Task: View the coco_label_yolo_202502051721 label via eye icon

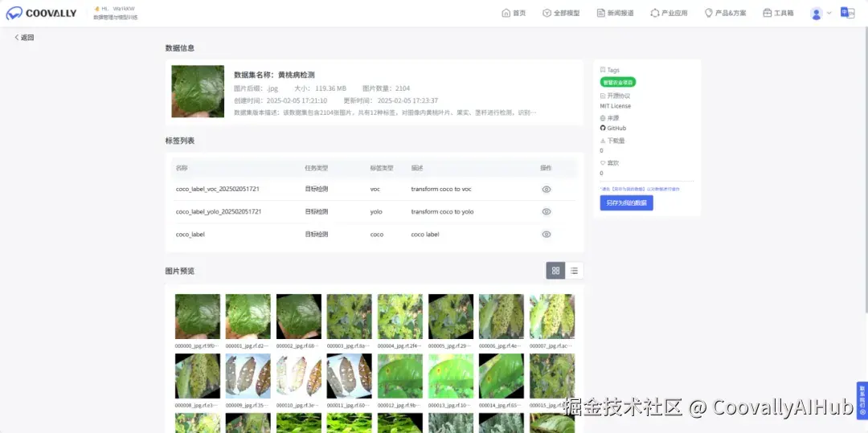Action: [547, 212]
